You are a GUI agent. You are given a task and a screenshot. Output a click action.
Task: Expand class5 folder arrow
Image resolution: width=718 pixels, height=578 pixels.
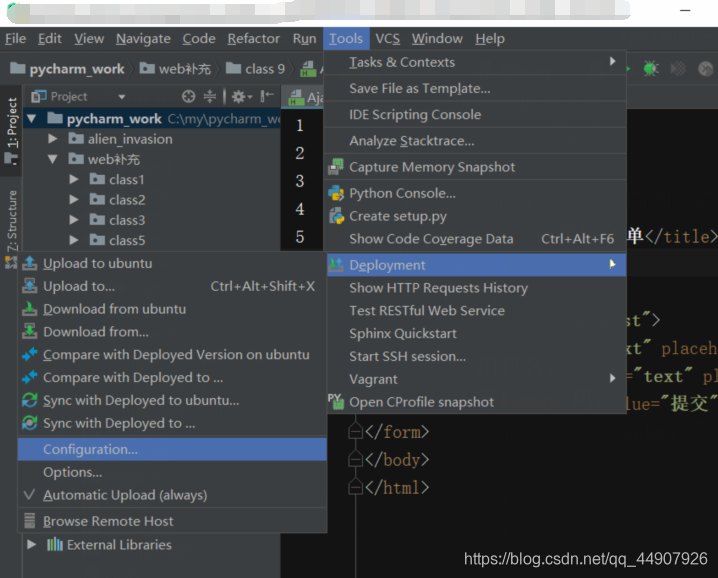point(74,240)
